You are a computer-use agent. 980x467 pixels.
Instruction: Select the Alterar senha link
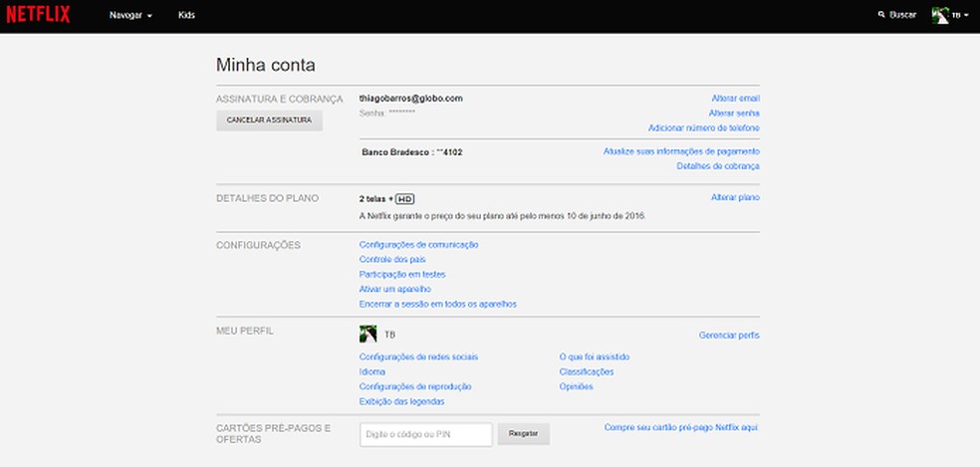tap(734, 114)
